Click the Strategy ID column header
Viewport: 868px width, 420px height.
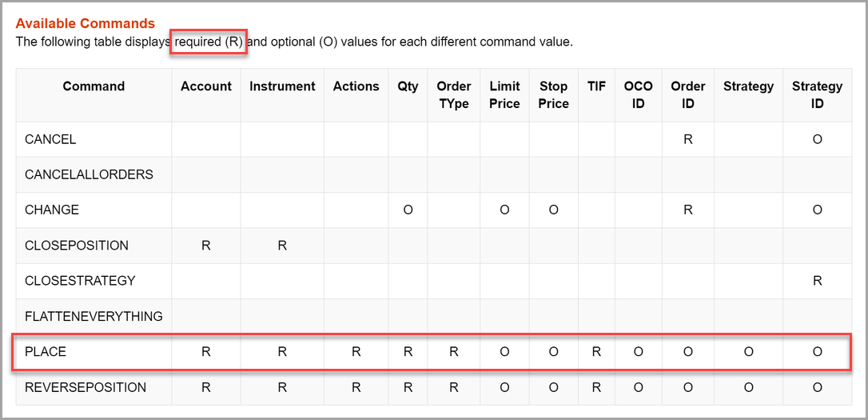click(x=817, y=94)
